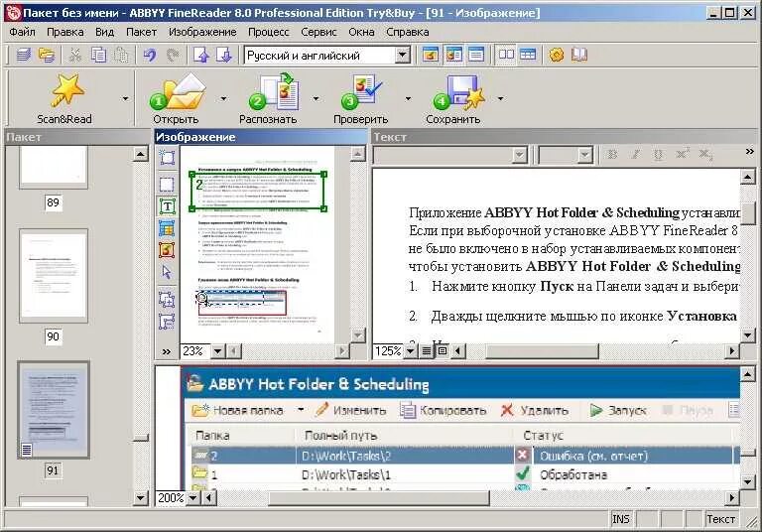Expand the Scan&Read button arrow
Image resolution: width=762 pixels, height=532 pixels.
point(125,98)
